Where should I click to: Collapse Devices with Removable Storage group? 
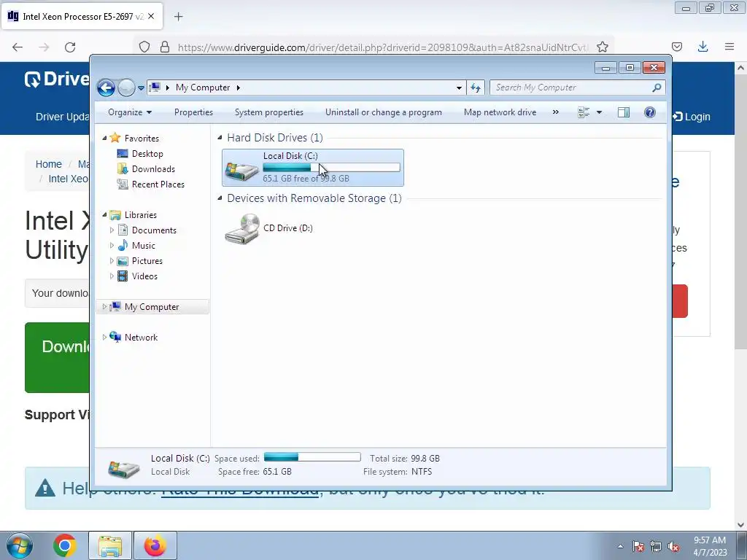pyautogui.click(x=220, y=198)
